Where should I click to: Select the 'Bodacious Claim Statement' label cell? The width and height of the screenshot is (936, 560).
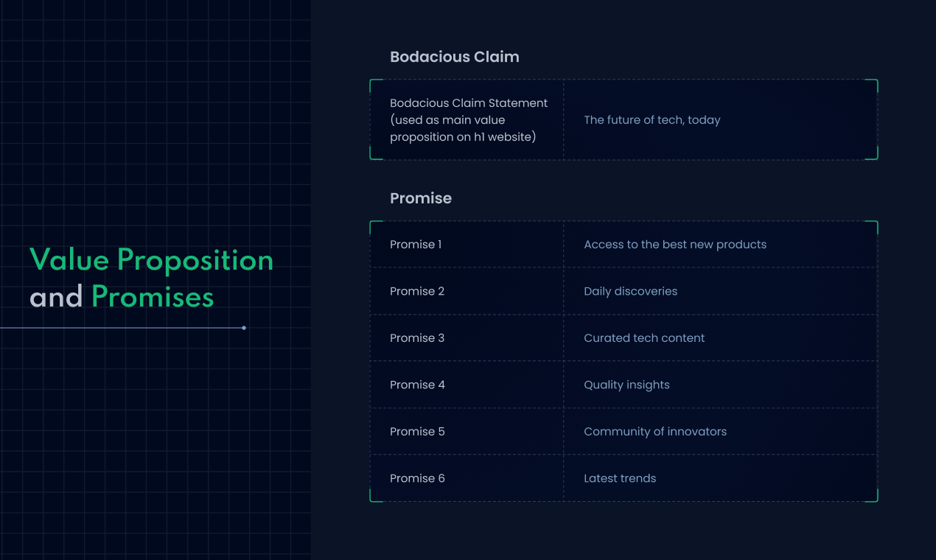(x=467, y=119)
